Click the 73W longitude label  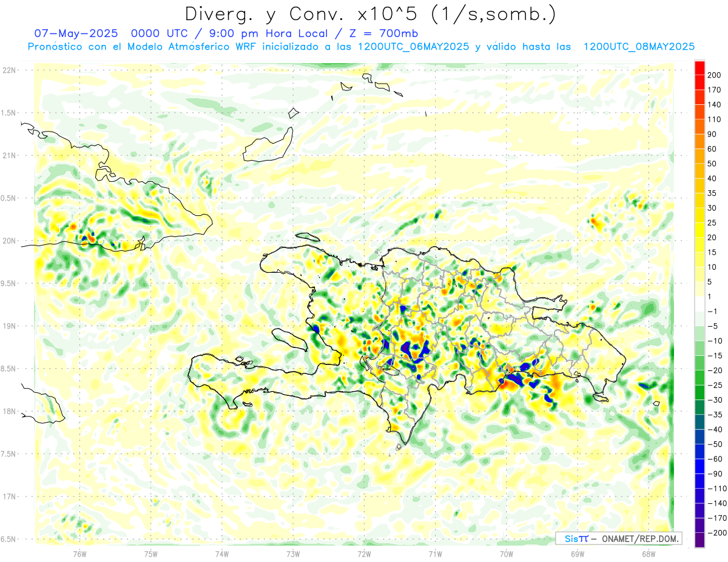point(293,554)
